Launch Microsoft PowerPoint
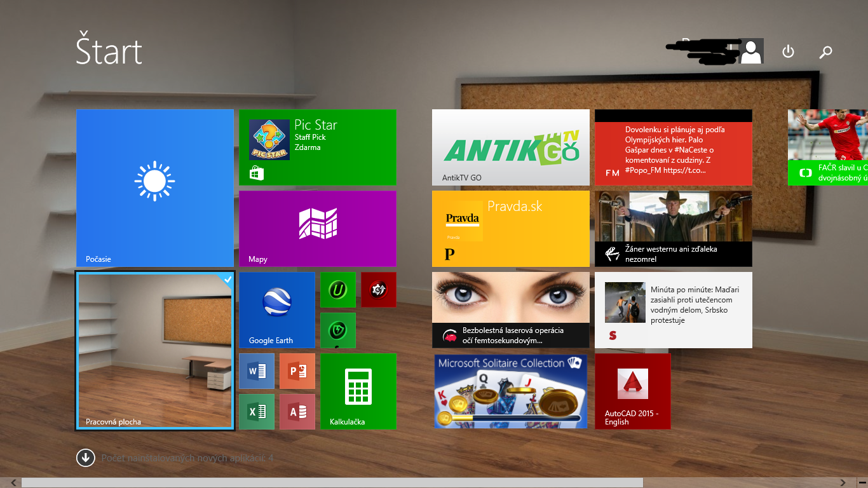This screenshot has height=488, width=868. 297,371
